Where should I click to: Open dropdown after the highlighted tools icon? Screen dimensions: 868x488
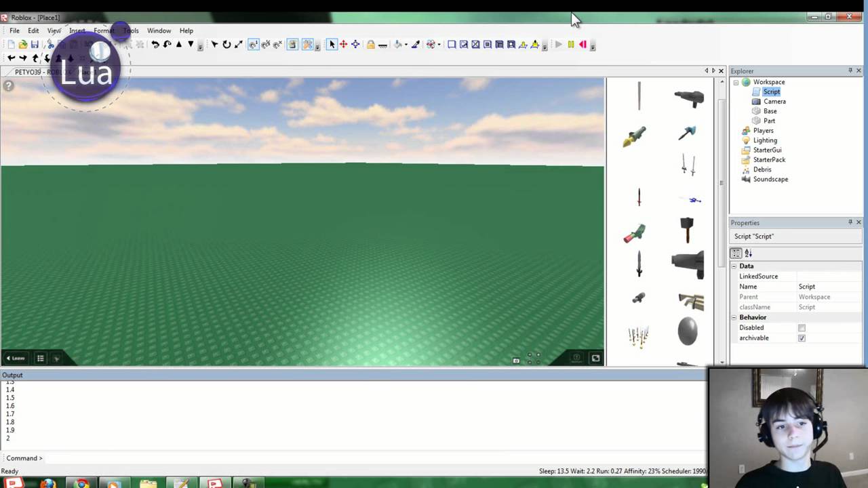(x=317, y=45)
